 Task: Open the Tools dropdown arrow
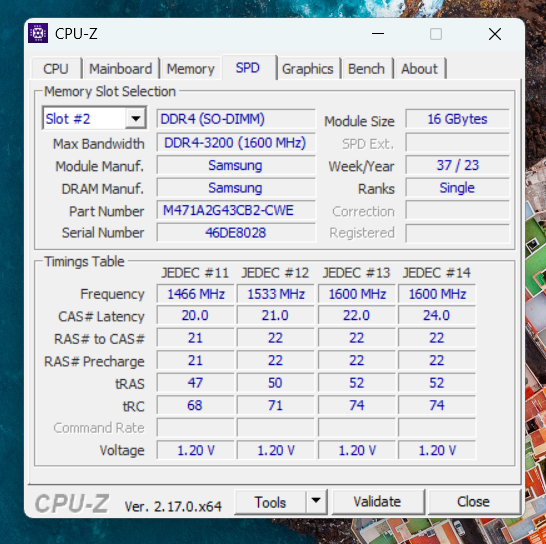click(316, 502)
